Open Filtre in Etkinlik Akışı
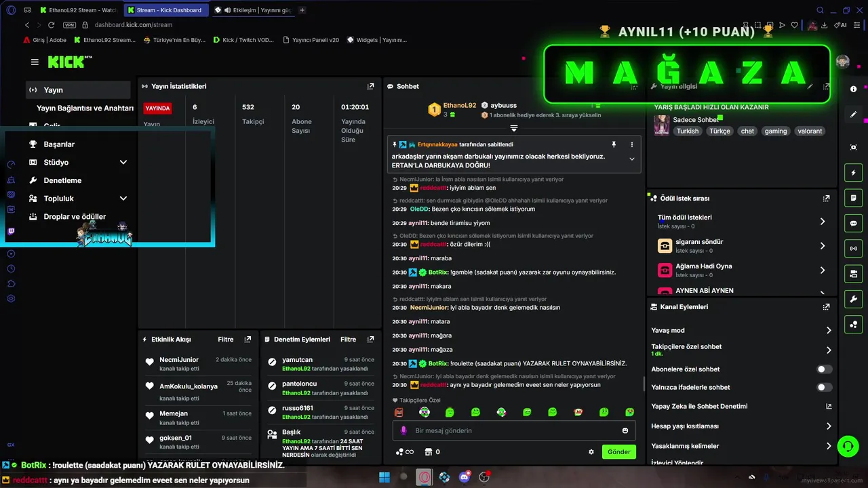Image resolution: width=868 pixels, height=488 pixels. pyautogui.click(x=226, y=339)
